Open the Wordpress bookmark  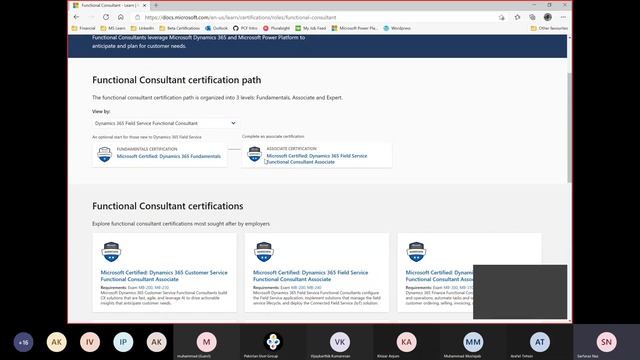(397, 28)
